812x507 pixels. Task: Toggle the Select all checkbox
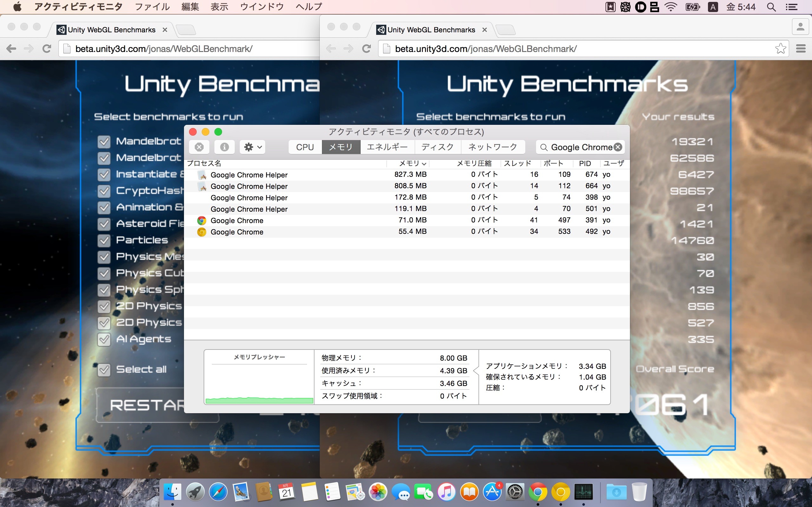pos(104,370)
